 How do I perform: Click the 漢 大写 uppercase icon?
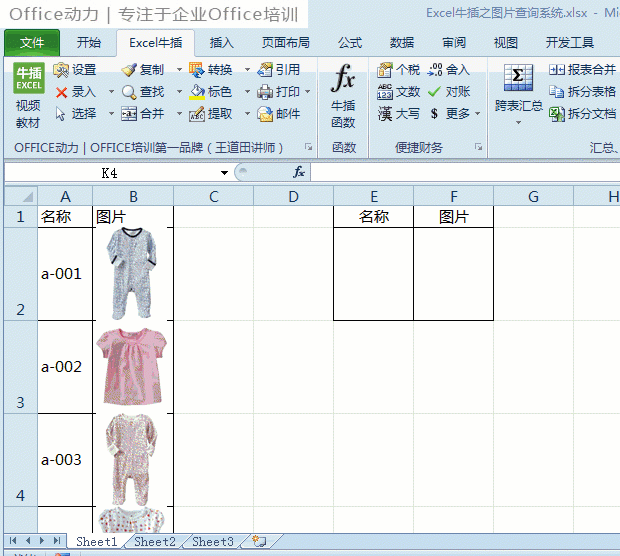384,114
